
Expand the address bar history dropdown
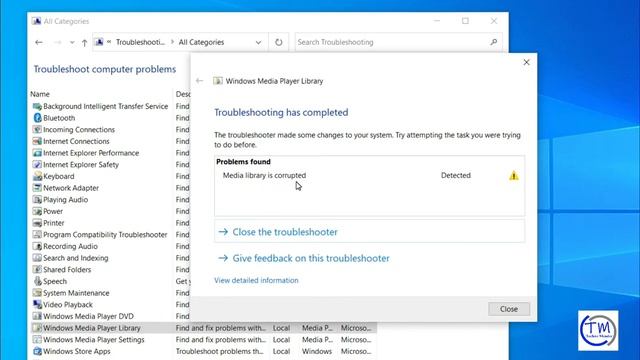pyautogui.click(x=258, y=42)
